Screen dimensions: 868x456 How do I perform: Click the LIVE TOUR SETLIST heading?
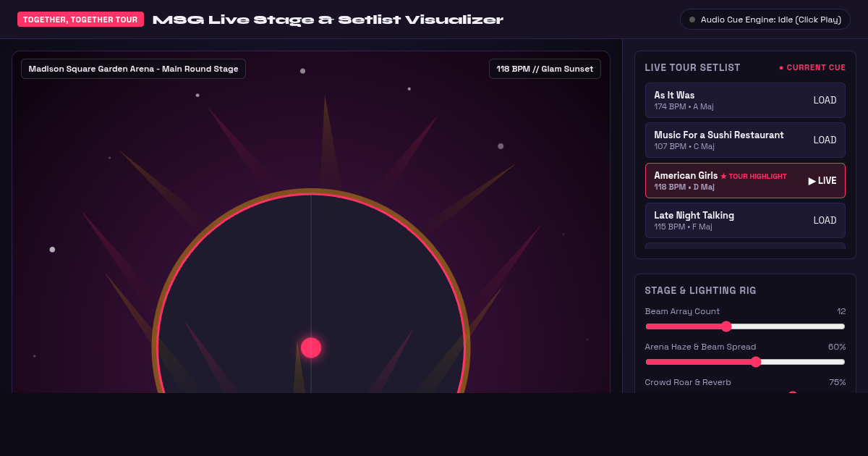click(692, 68)
